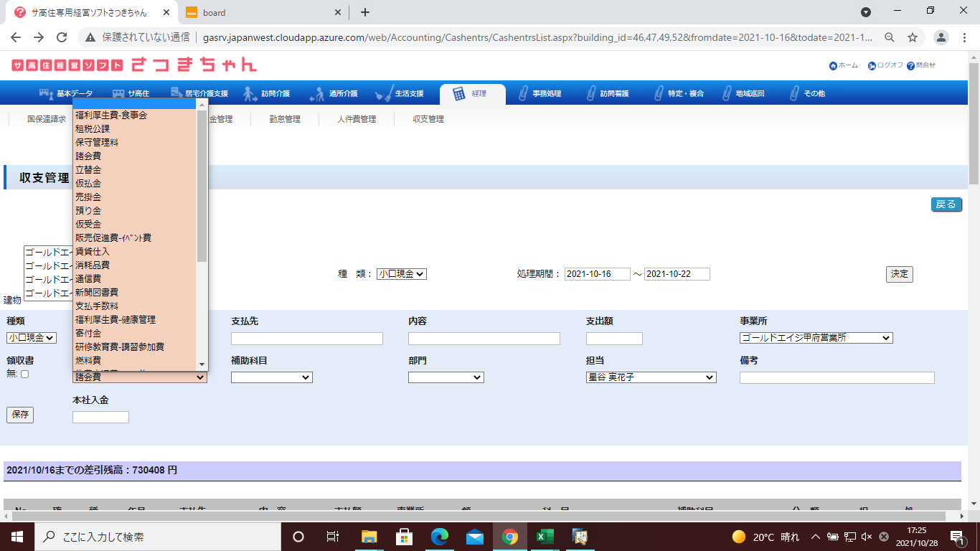
Task: Open Excel from the Windows taskbar
Action: (x=545, y=537)
